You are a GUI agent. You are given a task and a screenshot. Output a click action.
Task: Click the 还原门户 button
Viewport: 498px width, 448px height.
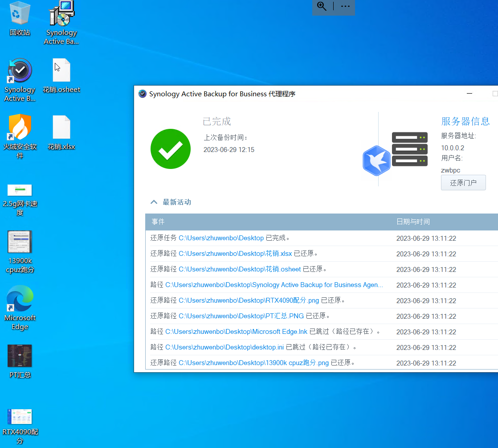463,183
